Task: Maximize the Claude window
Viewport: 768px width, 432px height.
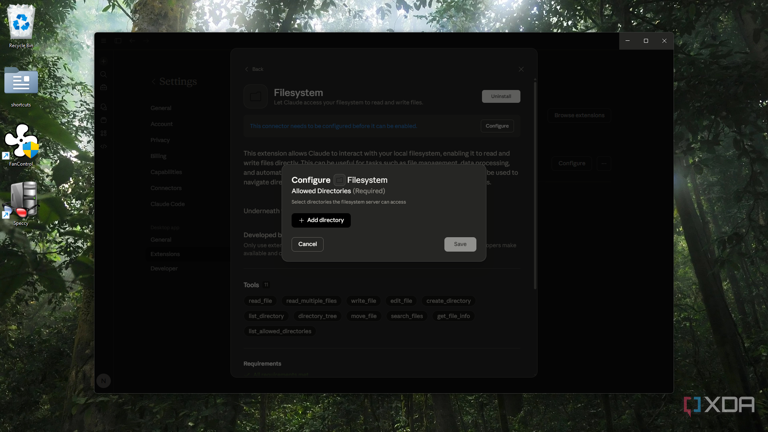Action: click(646, 41)
